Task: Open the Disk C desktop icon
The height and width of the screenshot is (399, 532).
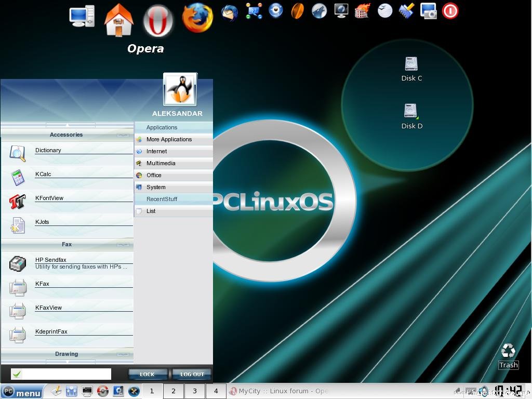Action: pyautogui.click(x=411, y=64)
